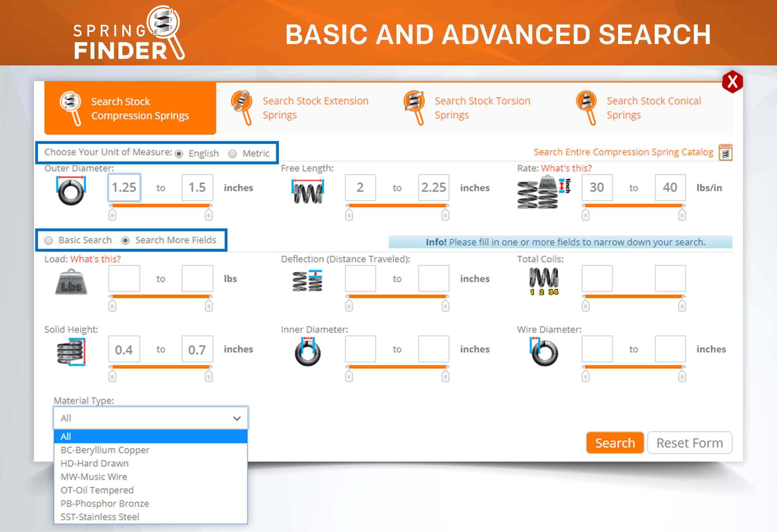Click the Solid Height compressed spring icon
777x532 pixels.
point(71,352)
